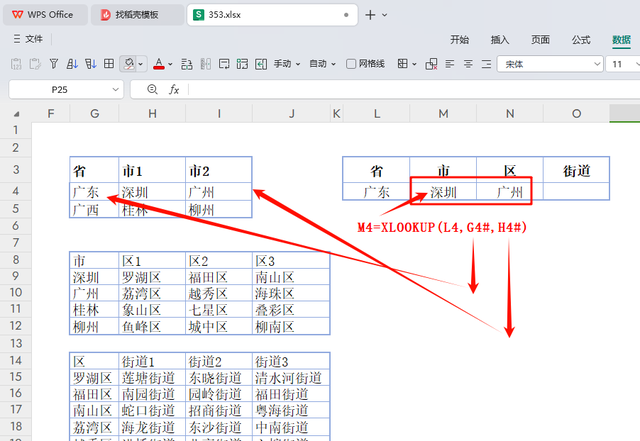Switch to the 数据 ribbon tab
This screenshot has width=640, height=441.
(621, 40)
